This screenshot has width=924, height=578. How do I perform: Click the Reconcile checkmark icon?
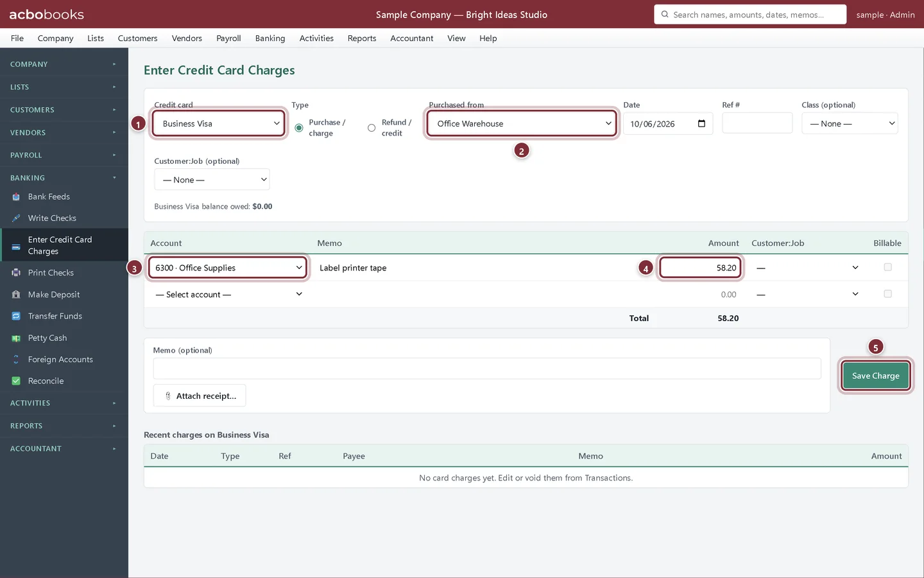(16, 381)
